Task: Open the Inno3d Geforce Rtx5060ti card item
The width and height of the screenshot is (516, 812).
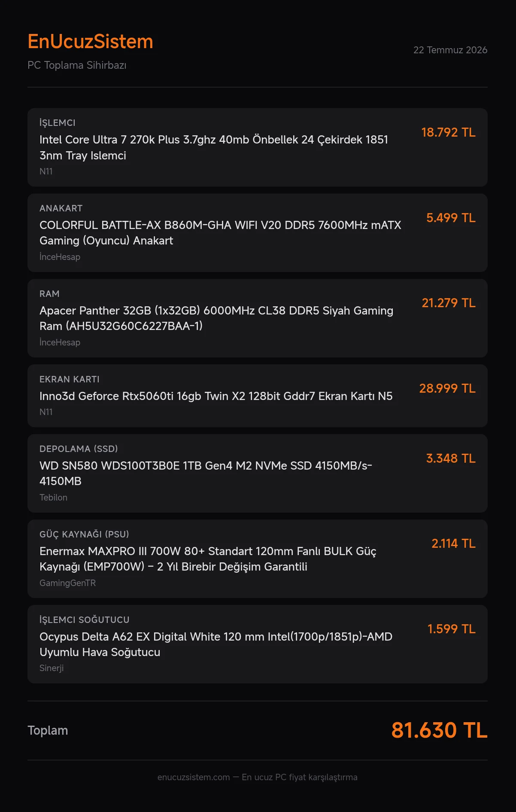Action: (x=216, y=396)
